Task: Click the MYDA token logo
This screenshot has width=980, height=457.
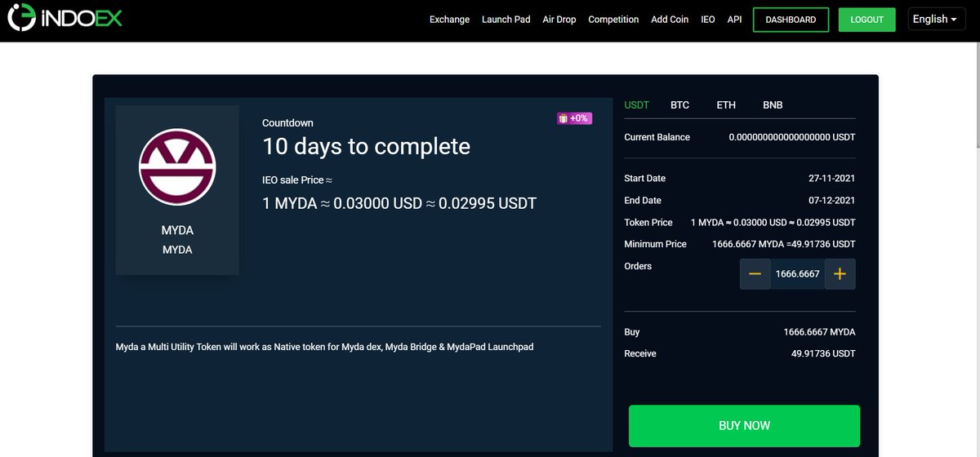Action: [177, 166]
